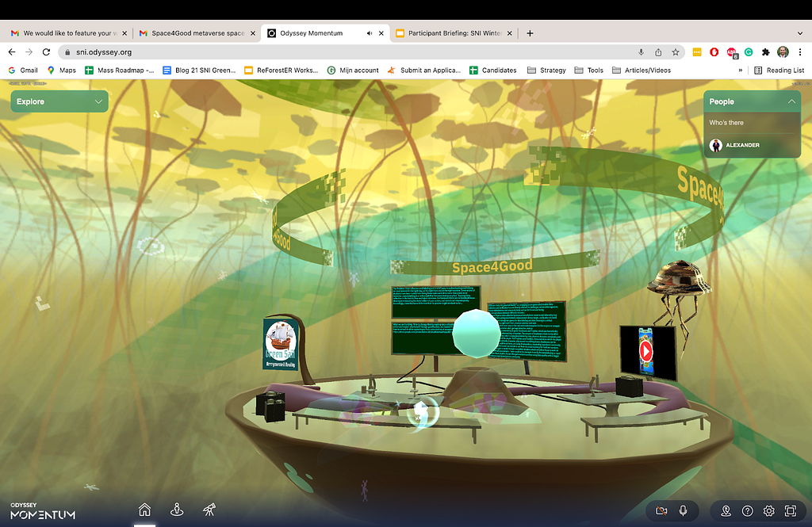Open the Odyssey Momentum logo
The image size is (812, 527).
pos(43,511)
